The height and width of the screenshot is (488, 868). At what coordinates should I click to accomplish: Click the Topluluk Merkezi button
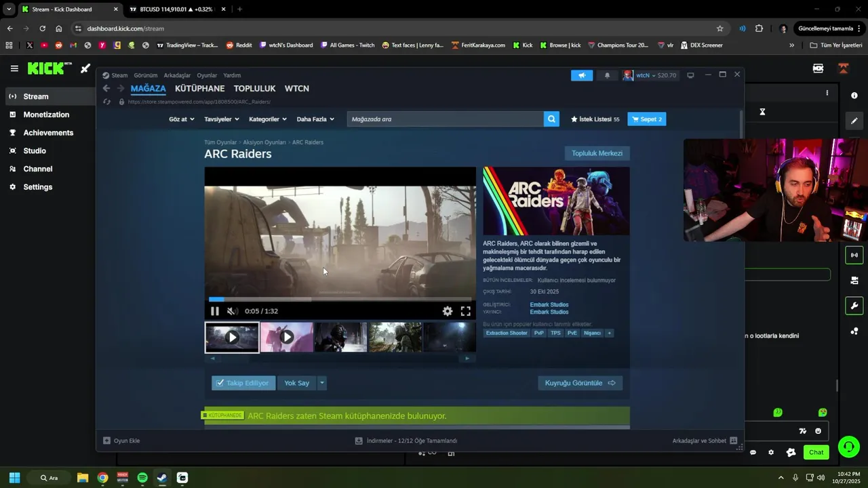[597, 153]
